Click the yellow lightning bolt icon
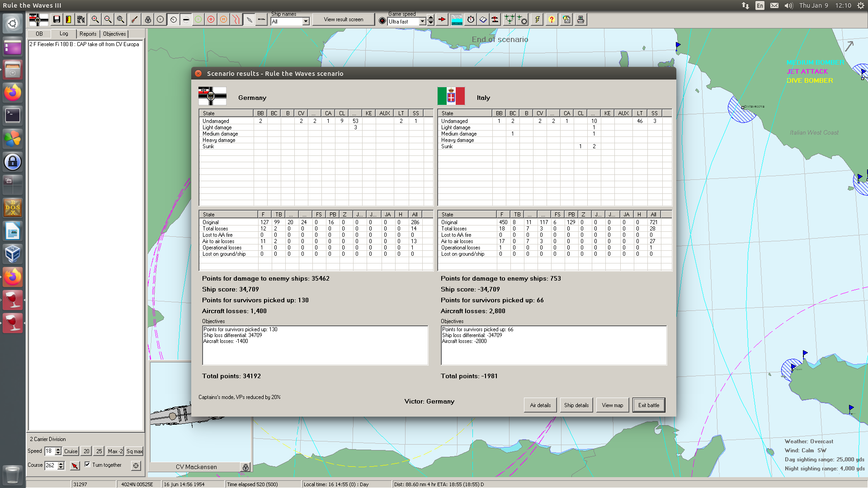Screen dimensions: 868x488 tap(537, 19)
